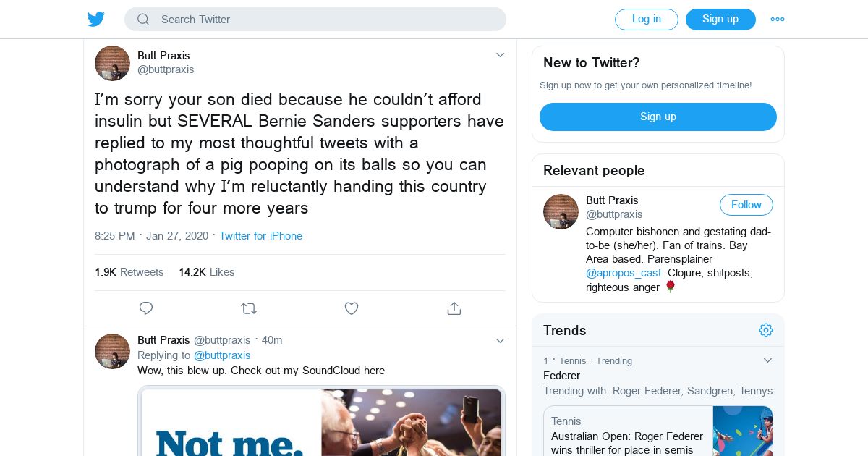Share the main tweet

(454, 308)
